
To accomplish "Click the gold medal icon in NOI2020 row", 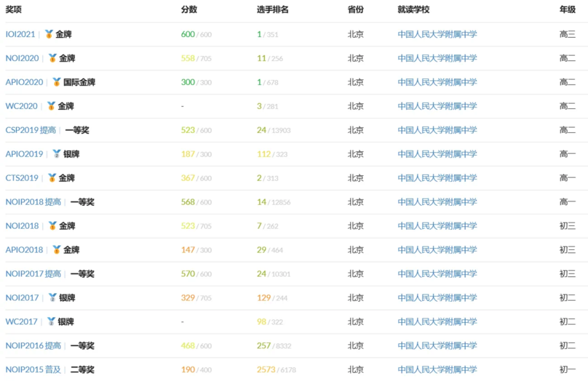I will (52, 58).
